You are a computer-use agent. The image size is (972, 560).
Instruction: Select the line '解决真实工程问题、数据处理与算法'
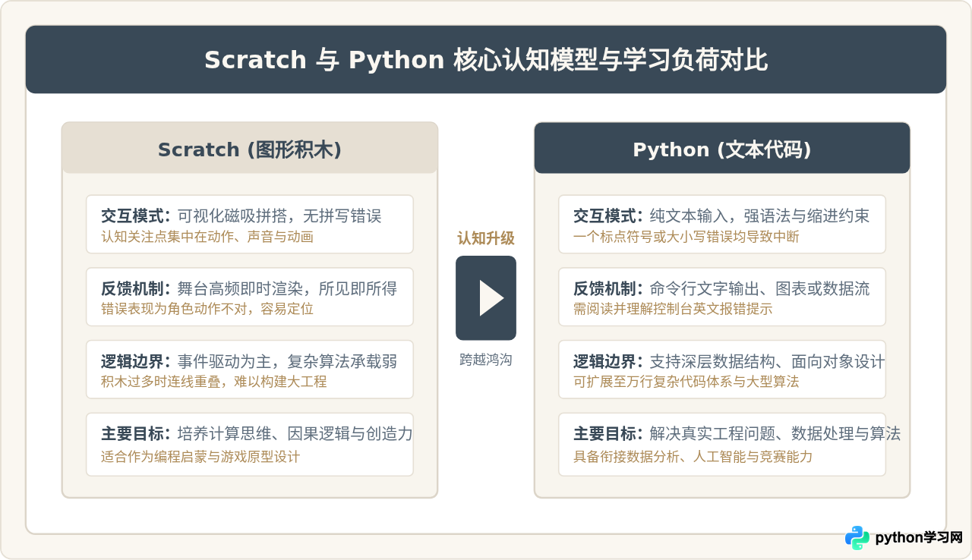[775, 433]
